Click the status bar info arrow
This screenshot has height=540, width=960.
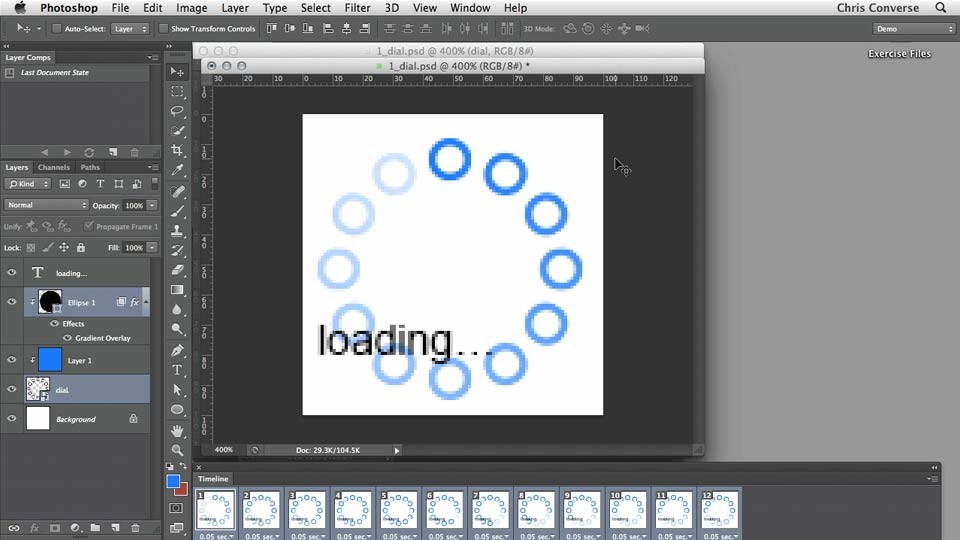[397, 450]
